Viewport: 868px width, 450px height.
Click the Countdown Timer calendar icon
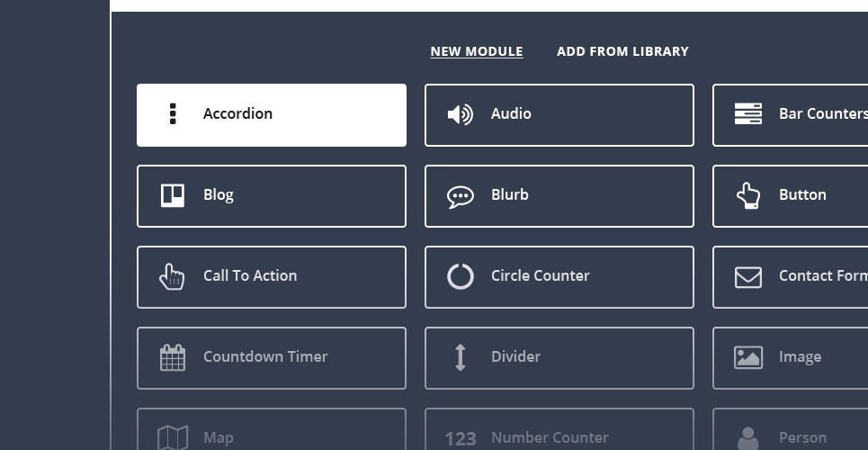(173, 357)
